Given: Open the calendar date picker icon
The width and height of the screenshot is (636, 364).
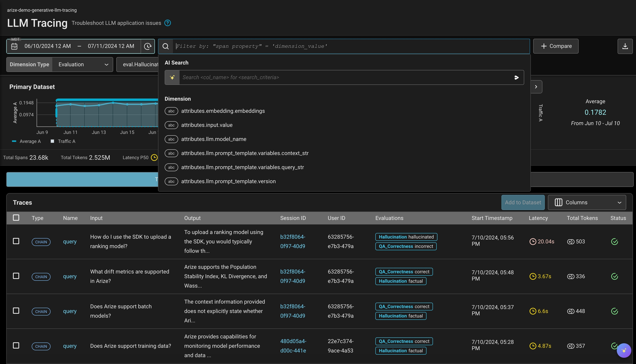Looking at the screenshot, I should point(14,46).
